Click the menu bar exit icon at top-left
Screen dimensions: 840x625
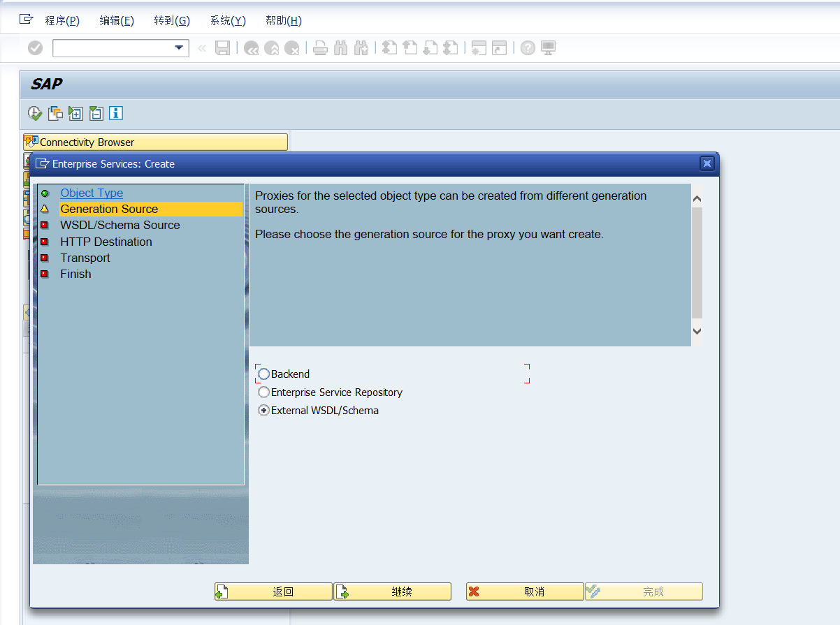point(27,20)
